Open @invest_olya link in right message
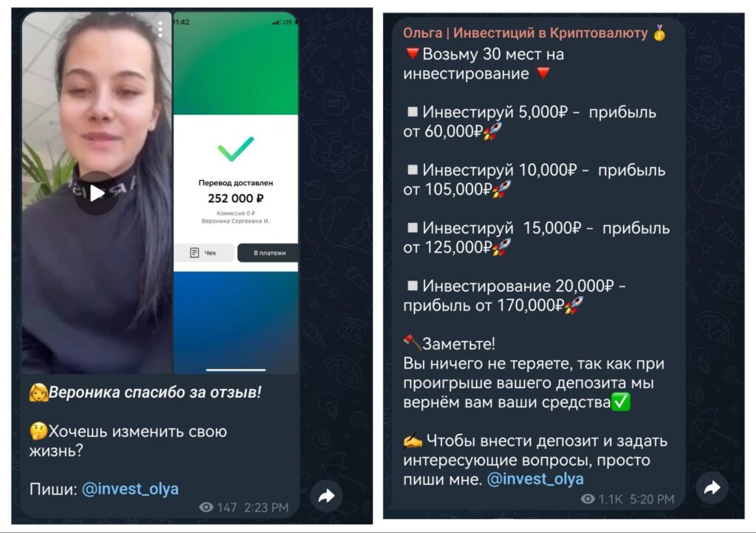This screenshot has width=756, height=533. pyautogui.click(x=535, y=479)
